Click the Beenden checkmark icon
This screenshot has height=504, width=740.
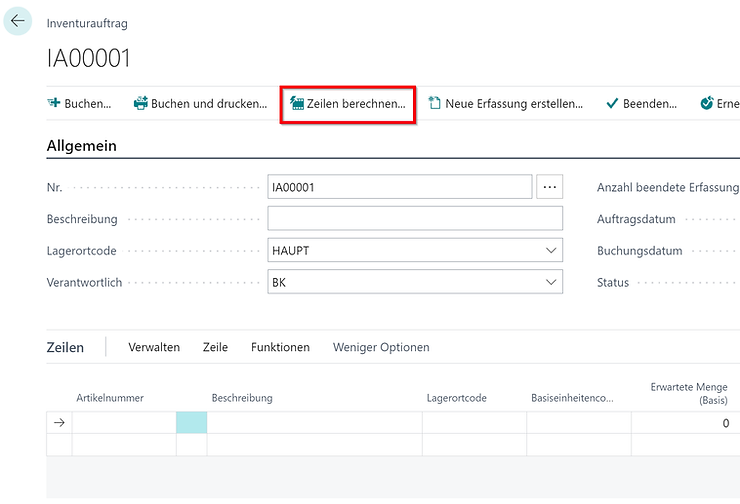pos(612,103)
